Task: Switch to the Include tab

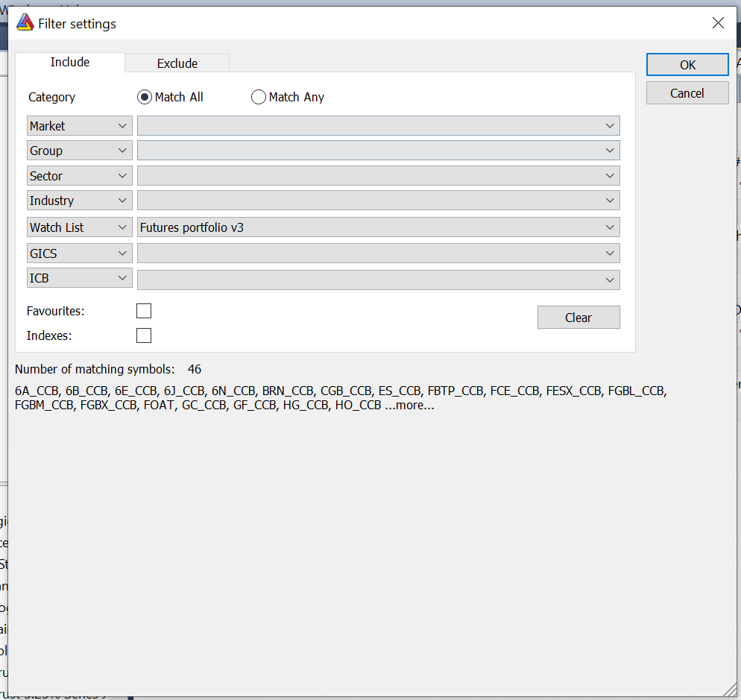Action: click(70, 63)
